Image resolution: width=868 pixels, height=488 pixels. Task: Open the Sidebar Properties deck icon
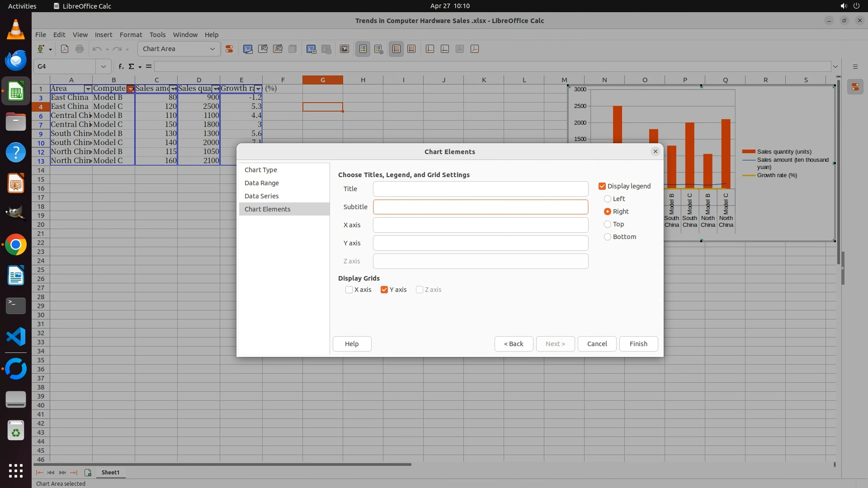point(855,87)
